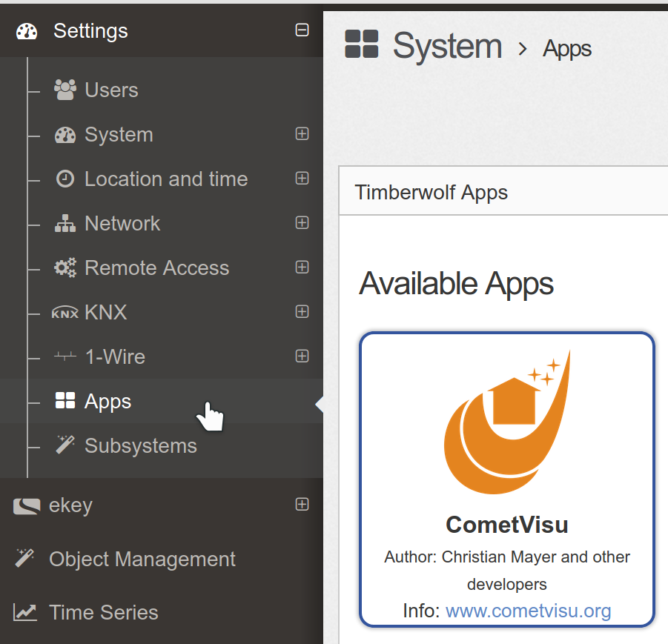This screenshot has height=644, width=668.
Task: Click the Timberwolf Apps panel header
Action: click(503, 190)
